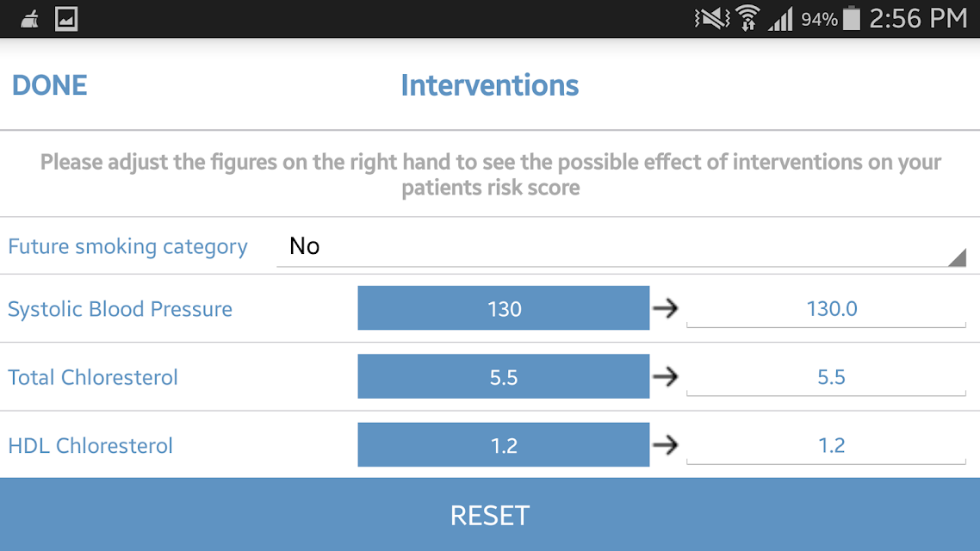
Task: Tap the battery status icon
Action: [x=851, y=18]
